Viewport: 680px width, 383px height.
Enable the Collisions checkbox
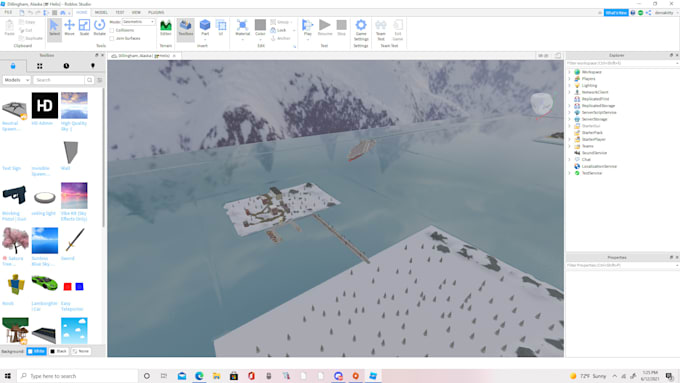click(x=112, y=30)
